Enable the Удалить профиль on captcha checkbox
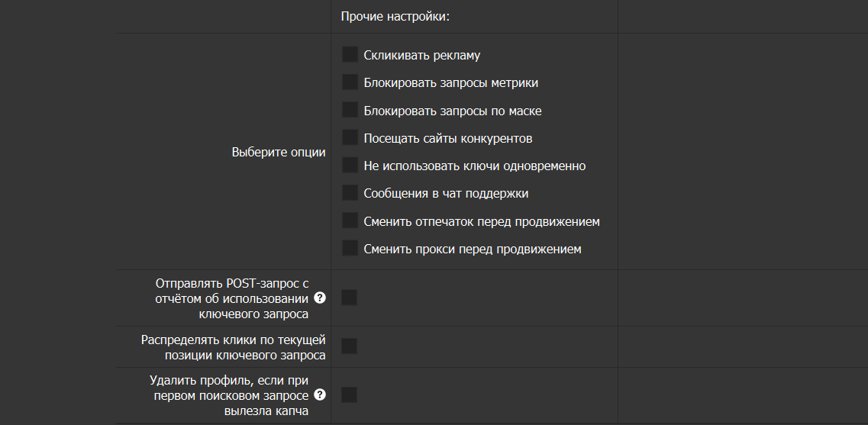This screenshot has width=868, height=425. pos(349,395)
